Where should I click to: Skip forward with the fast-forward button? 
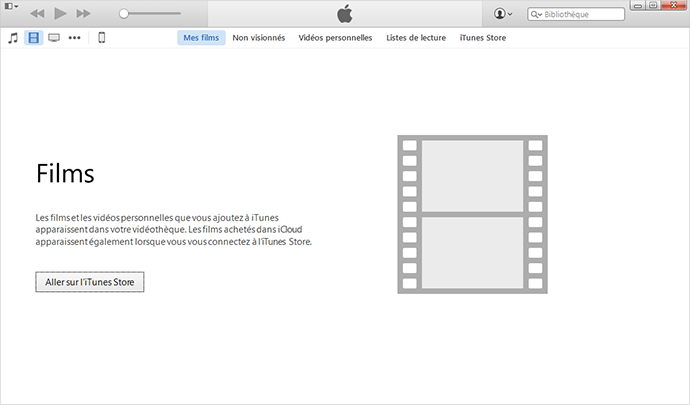pos(83,14)
